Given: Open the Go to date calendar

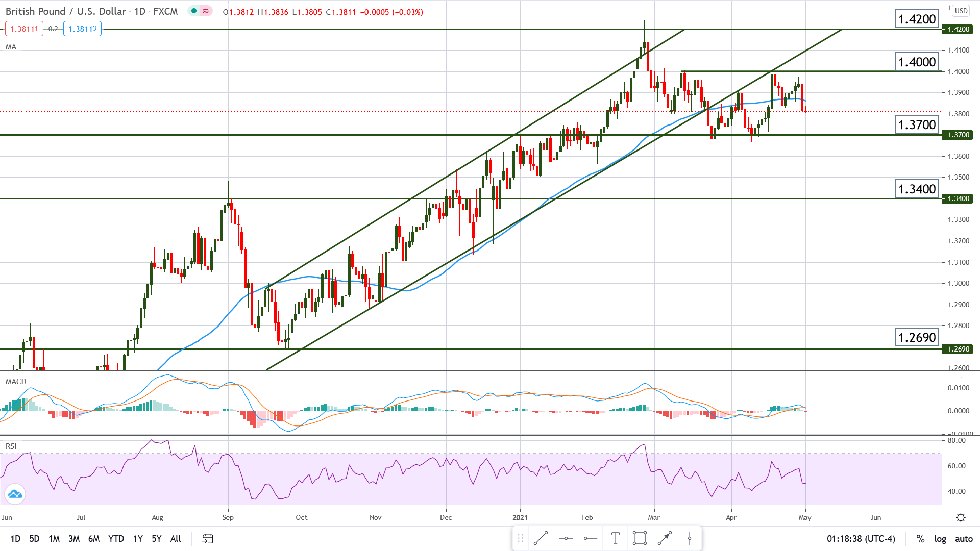Looking at the screenshot, I should coord(207,538).
